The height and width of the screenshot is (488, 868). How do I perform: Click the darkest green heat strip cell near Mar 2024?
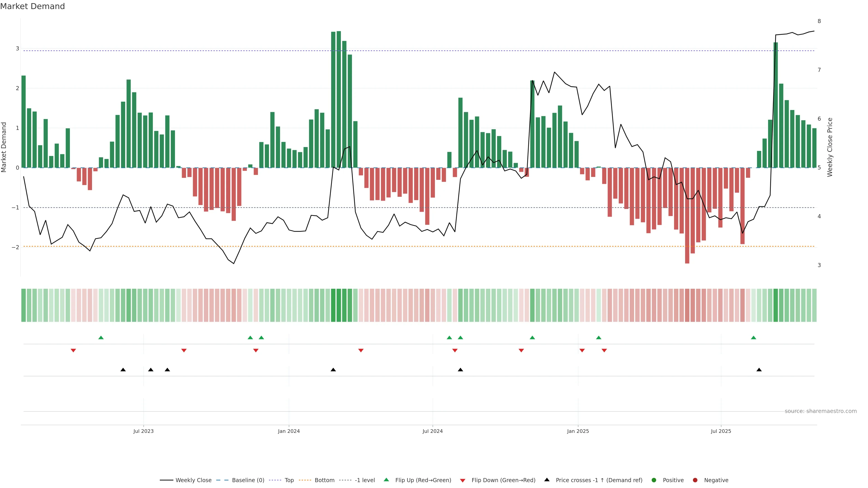pyautogui.click(x=339, y=305)
